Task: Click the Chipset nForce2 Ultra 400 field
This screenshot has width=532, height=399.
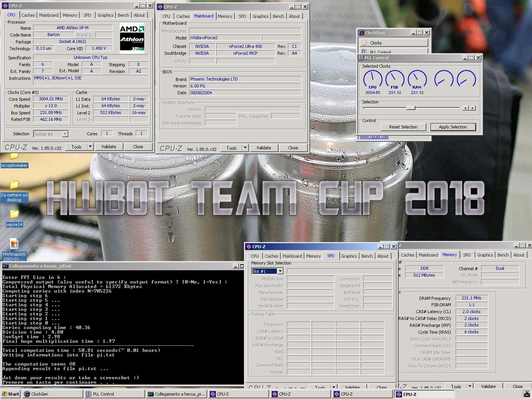Action: pyautogui.click(x=245, y=46)
